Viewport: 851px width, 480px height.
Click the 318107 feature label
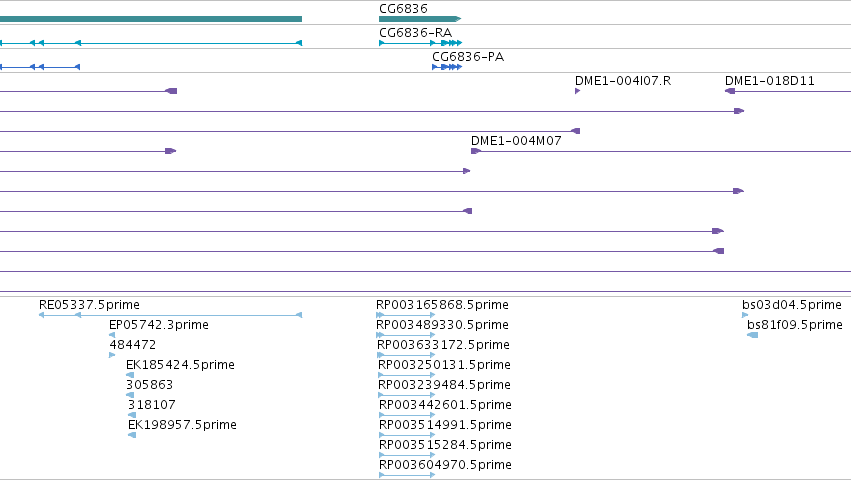point(151,405)
